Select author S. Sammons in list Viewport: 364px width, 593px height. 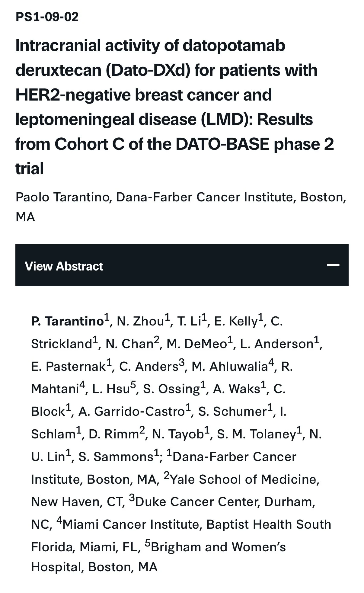coord(116,457)
